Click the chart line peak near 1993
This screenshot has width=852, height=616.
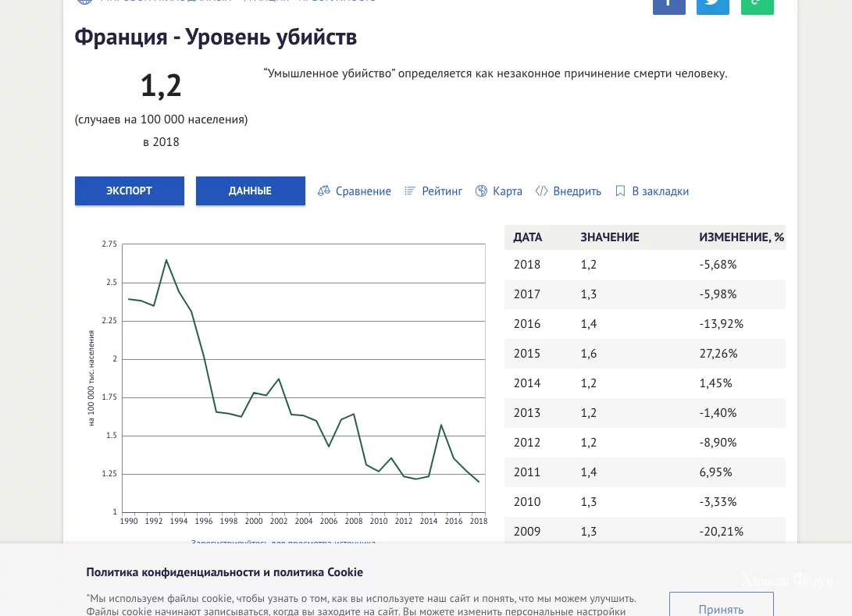click(166, 260)
